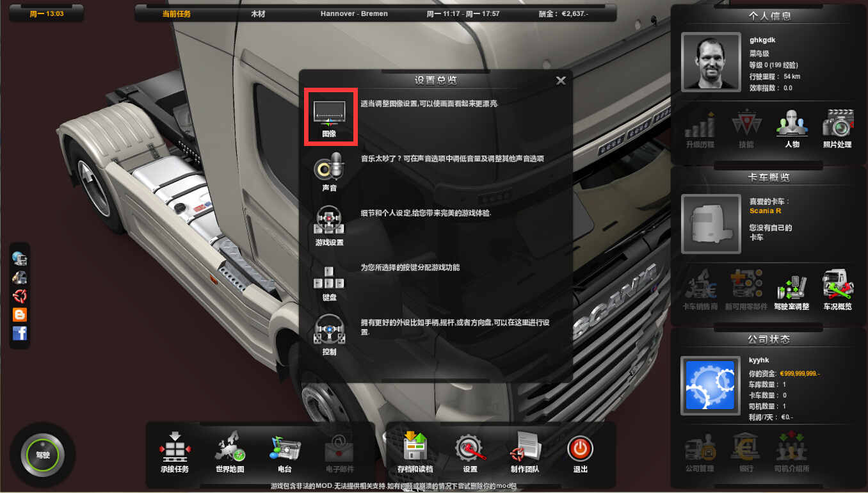This screenshot has height=493, width=868.
Task: Open 公司管理 company management icon
Action: coord(700,452)
